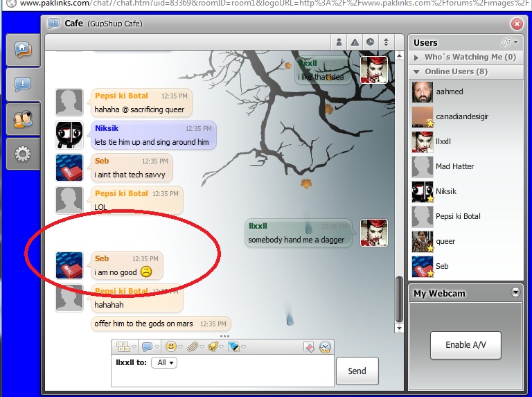The image size is (532, 397).
Task: Open the 'All' recipient dropdown
Action: (x=166, y=362)
